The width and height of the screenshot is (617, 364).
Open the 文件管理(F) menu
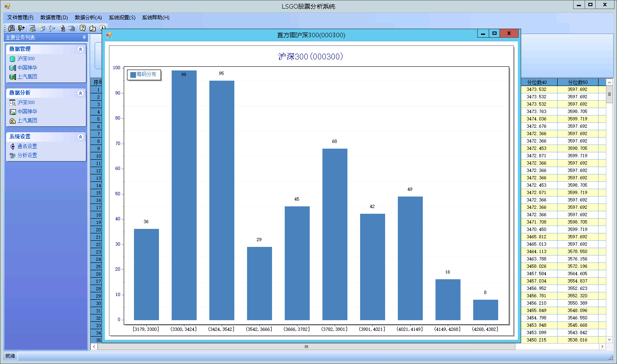tap(20, 17)
